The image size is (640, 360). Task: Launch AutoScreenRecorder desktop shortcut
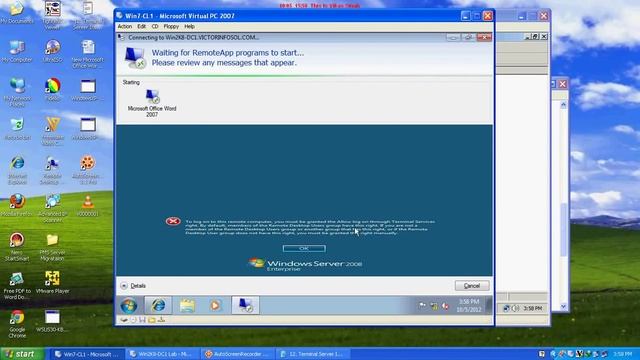point(87,170)
